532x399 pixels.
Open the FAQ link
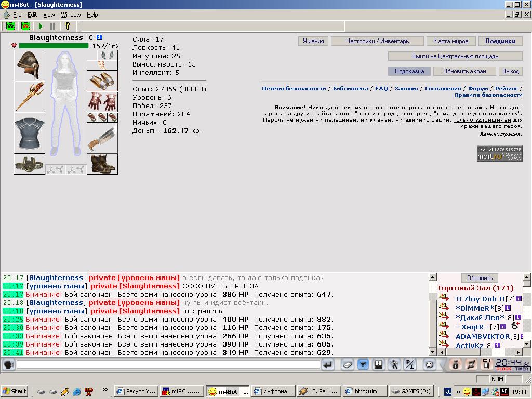pyautogui.click(x=381, y=88)
